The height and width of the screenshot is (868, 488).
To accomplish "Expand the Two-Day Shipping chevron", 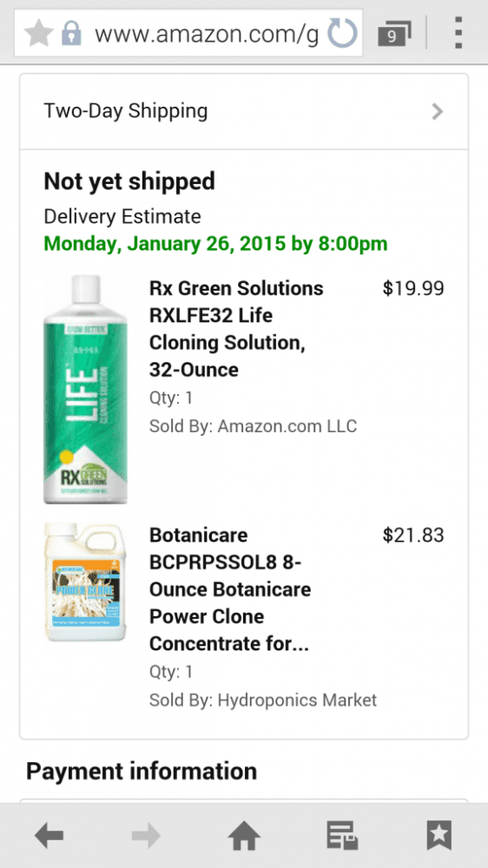I will pyautogui.click(x=438, y=111).
